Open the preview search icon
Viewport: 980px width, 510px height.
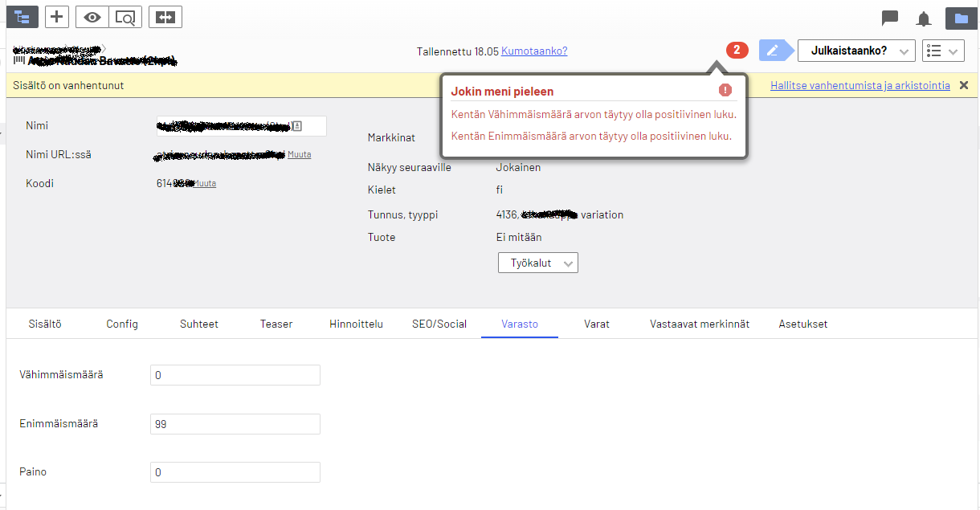125,17
